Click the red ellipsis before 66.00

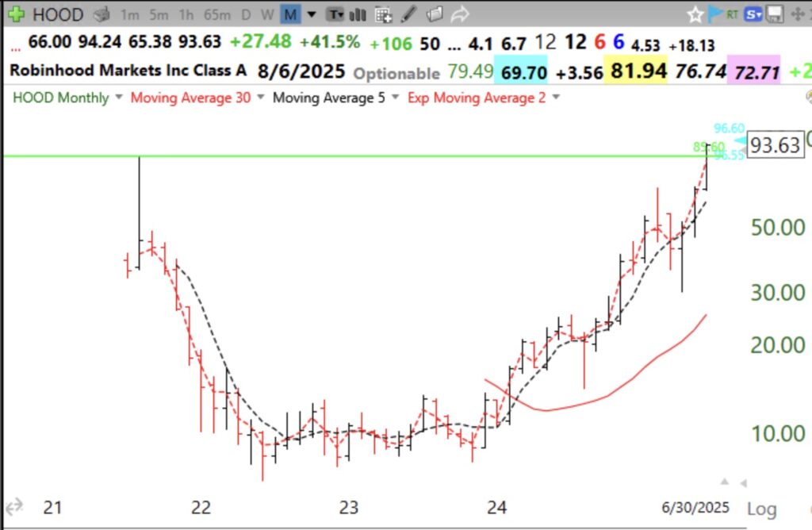point(16,49)
